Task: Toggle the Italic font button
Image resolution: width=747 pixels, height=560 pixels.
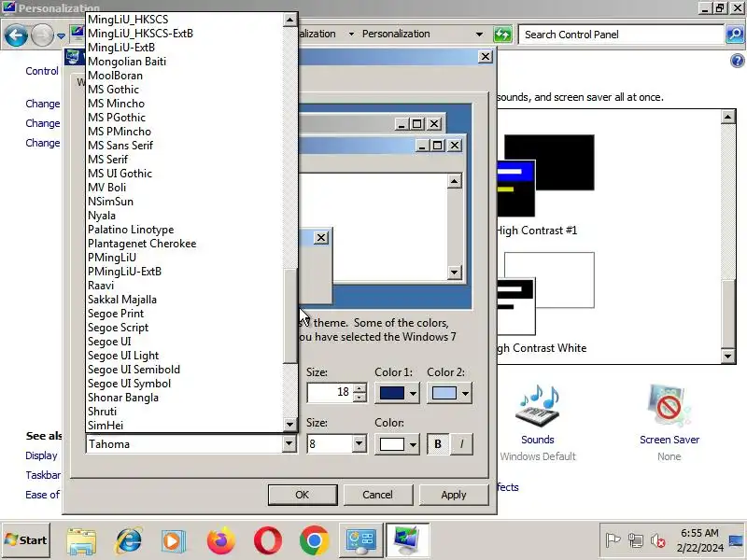Action: point(461,444)
